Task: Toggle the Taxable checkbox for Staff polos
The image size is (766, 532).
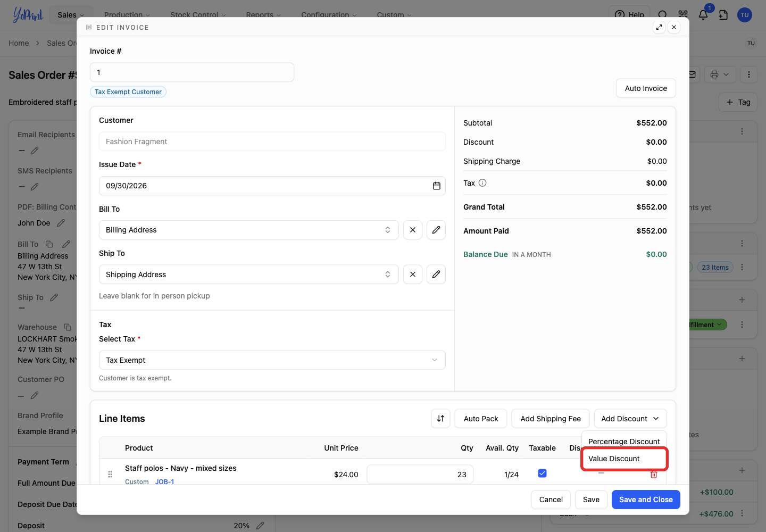Action: coord(543,473)
